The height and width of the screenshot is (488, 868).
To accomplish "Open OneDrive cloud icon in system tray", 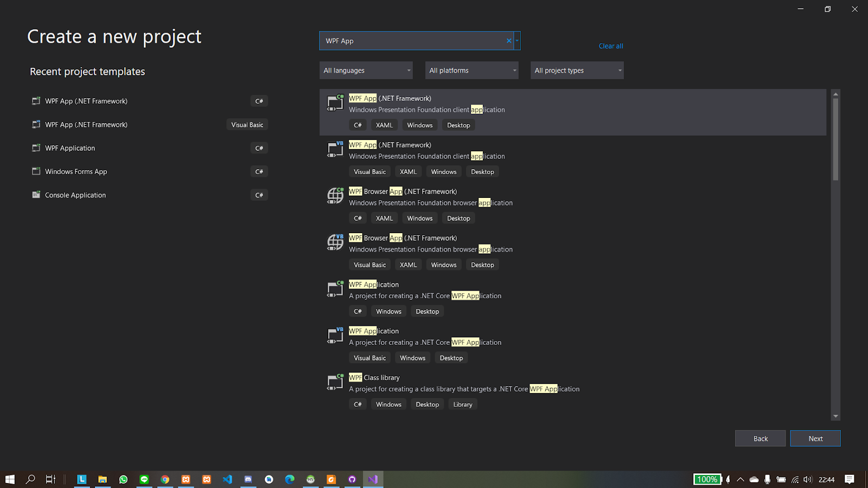I will point(754,479).
